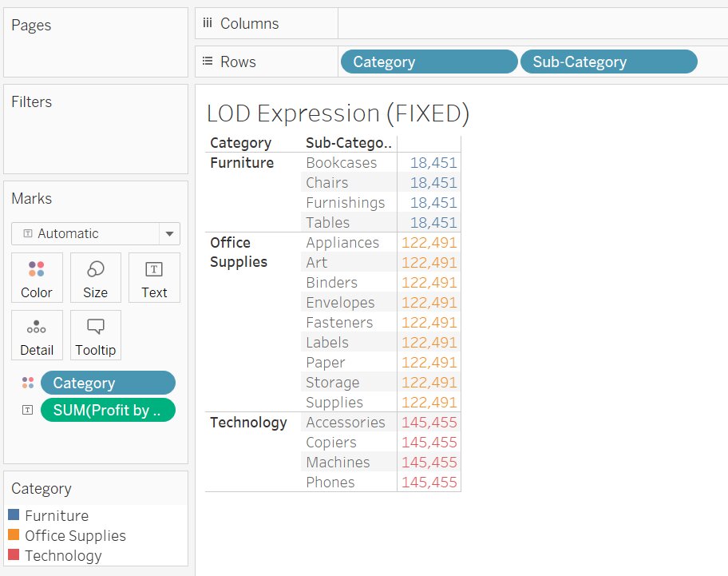Open the mark type dropdown showing Automatic
This screenshot has height=576, width=728.
(168, 233)
